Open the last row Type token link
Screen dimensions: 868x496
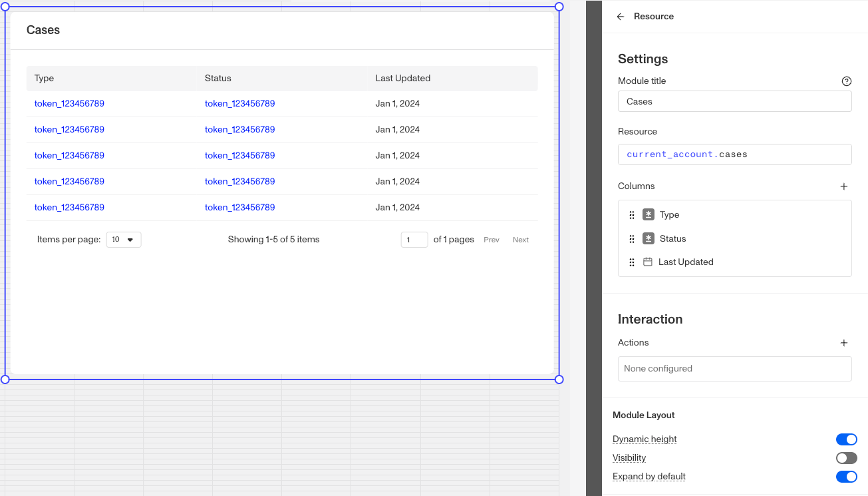tap(69, 208)
